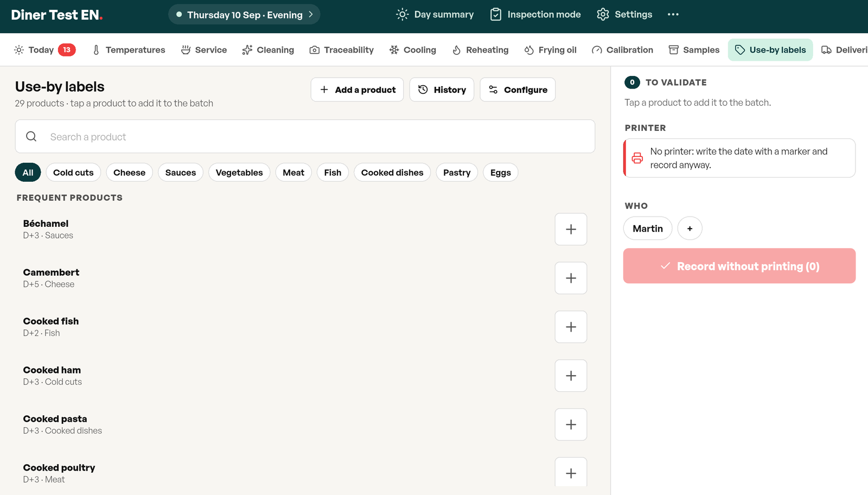Open Settings from the top bar
Image resolution: width=868 pixels, height=495 pixels.
(x=624, y=15)
